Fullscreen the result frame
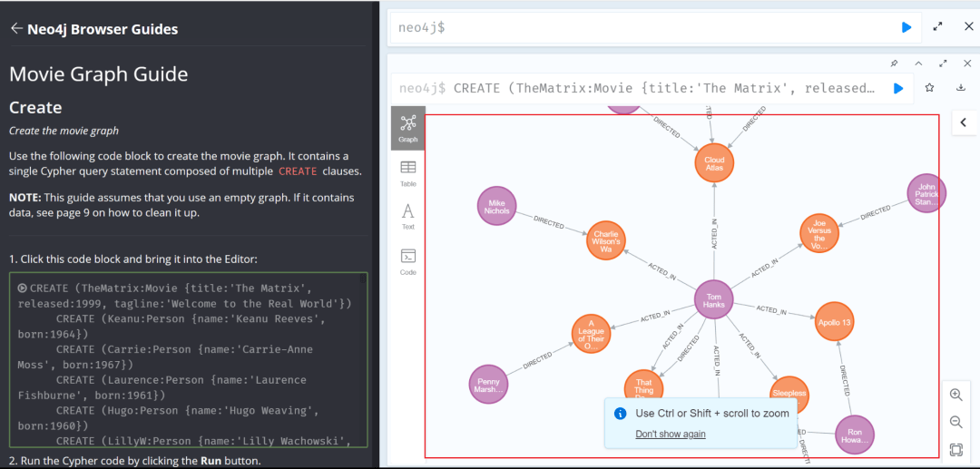 pos(943,64)
